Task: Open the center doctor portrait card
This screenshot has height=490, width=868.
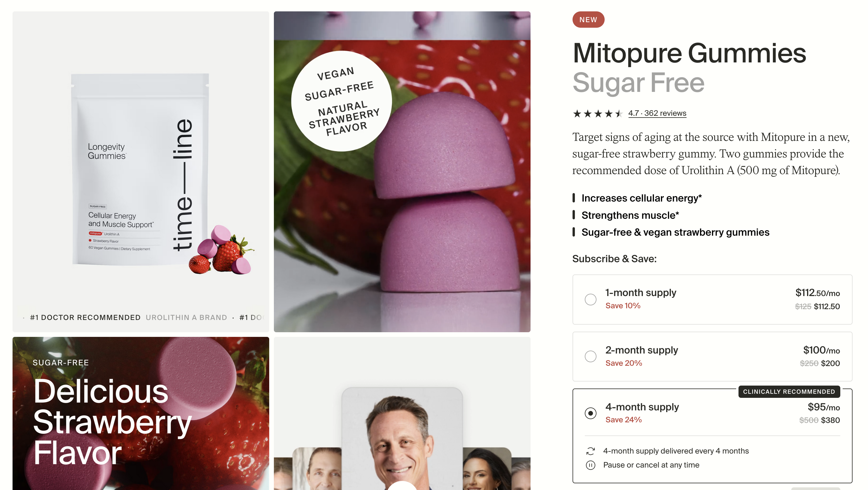Action: click(402, 438)
